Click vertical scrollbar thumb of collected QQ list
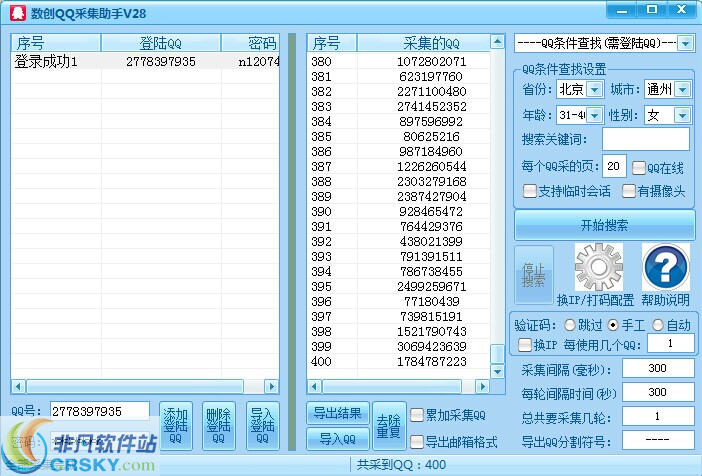The width and height of the screenshot is (702, 476). click(x=497, y=354)
